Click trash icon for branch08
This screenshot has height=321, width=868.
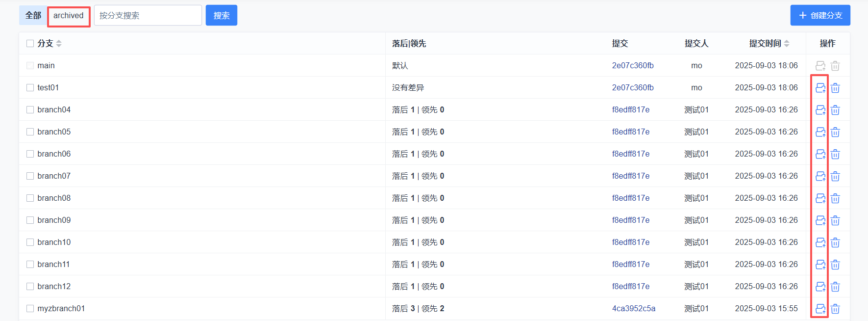835,198
